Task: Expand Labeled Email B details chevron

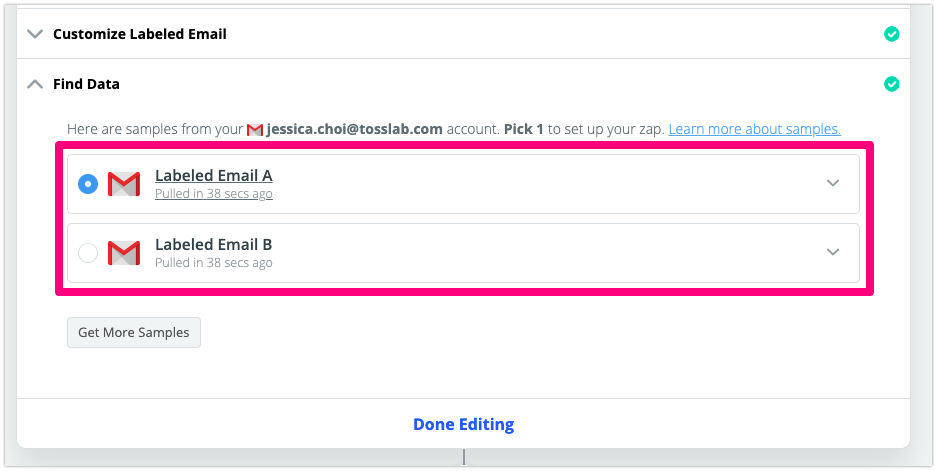Action: (x=832, y=252)
